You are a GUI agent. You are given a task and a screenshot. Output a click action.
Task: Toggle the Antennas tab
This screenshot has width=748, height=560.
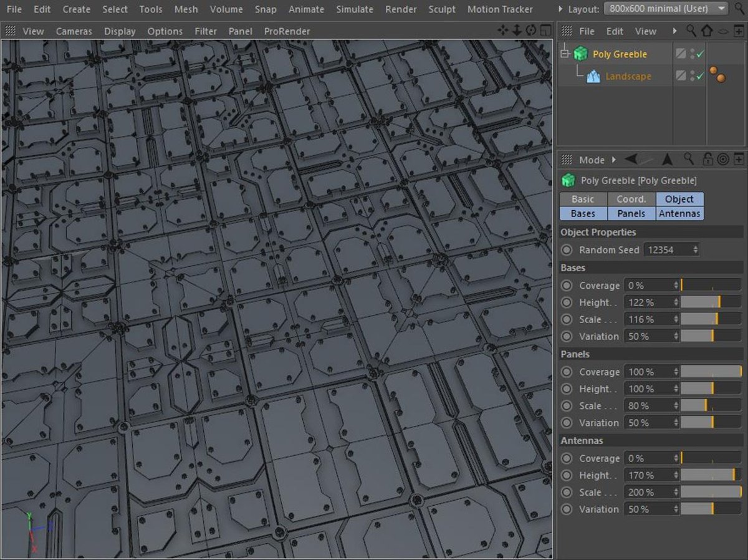679,213
